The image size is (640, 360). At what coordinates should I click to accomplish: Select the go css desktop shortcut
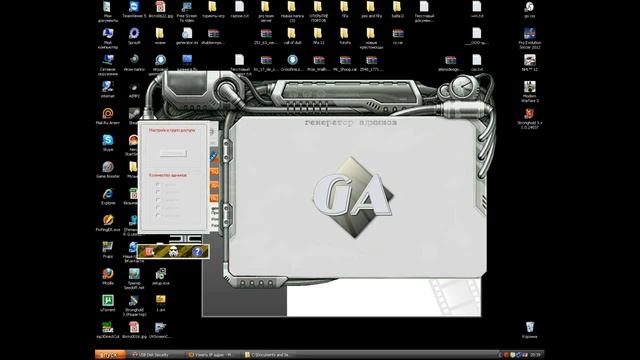click(x=530, y=10)
